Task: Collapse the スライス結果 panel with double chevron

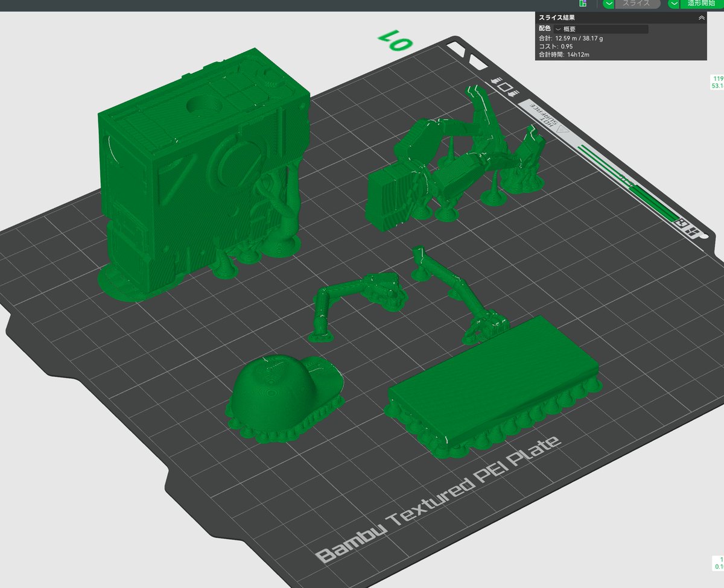Action: (701, 18)
